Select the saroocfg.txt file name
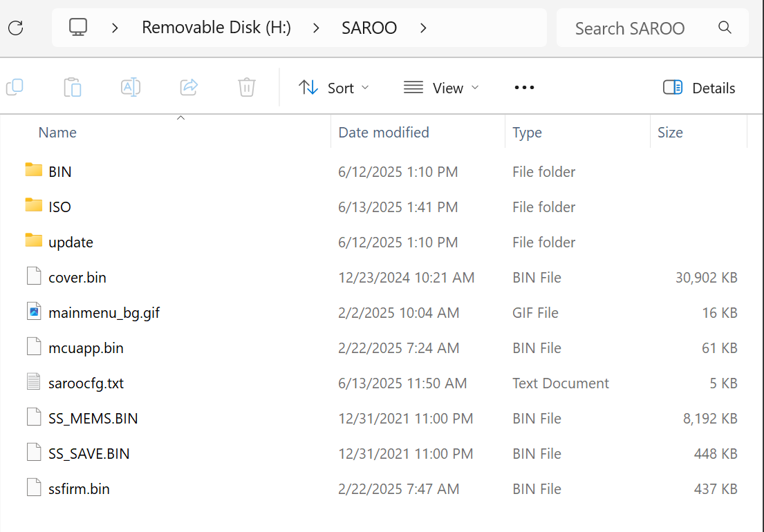Screen dimensions: 764x532 (x=86, y=383)
